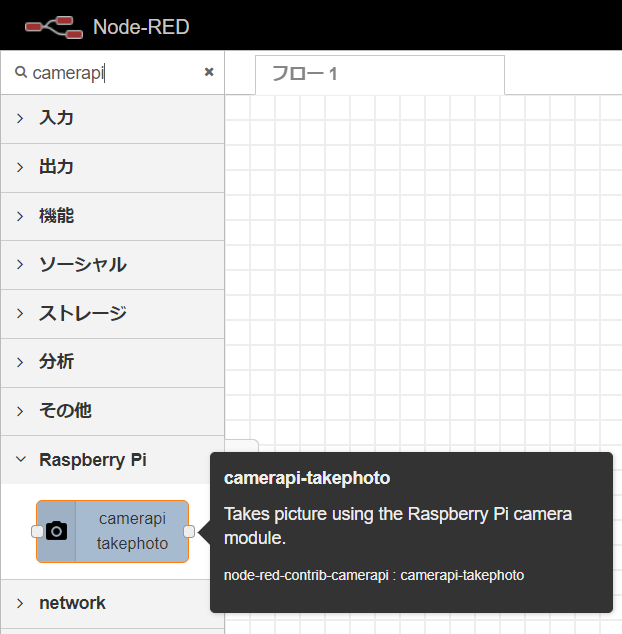Focus the palette search field containing camerapi
Viewport: 622px width, 634px height.
click(113, 73)
